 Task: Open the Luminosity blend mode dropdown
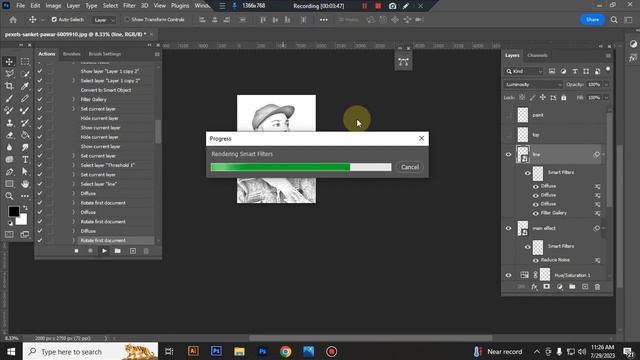[x=533, y=84]
